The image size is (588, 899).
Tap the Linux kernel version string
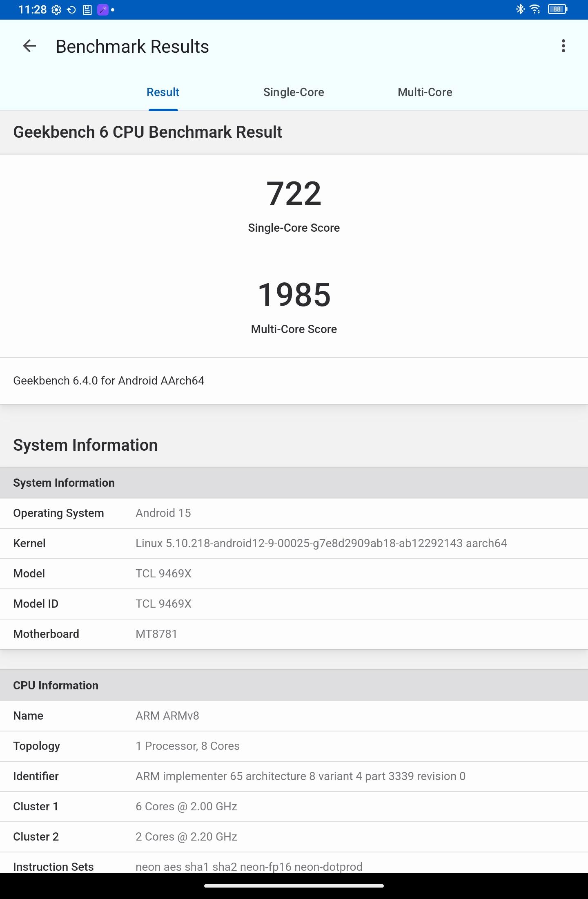click(321, 543)
